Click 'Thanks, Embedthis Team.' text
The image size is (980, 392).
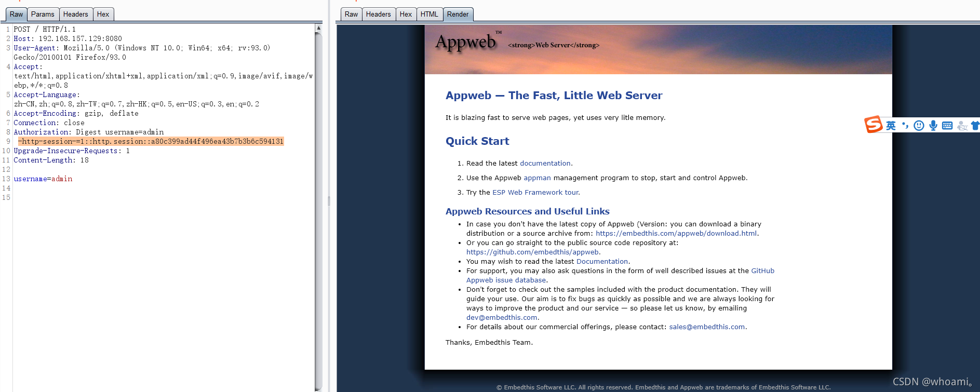tap(489, 342)
